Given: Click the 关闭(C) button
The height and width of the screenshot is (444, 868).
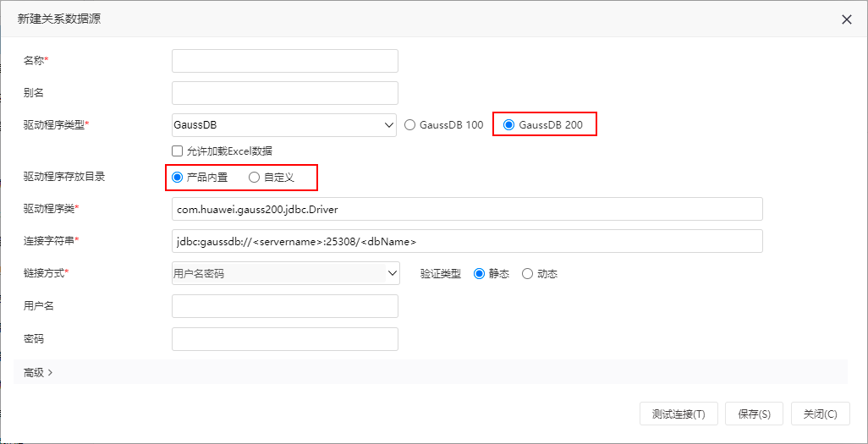Looking at the screenshot, I should [821, 414].
